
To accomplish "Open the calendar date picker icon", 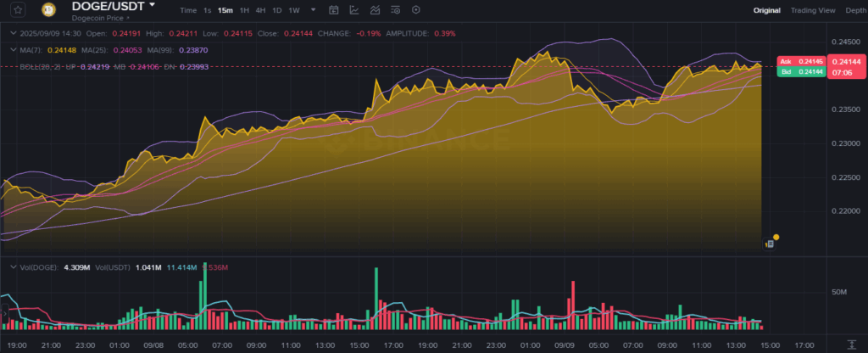I will (333, 10).
